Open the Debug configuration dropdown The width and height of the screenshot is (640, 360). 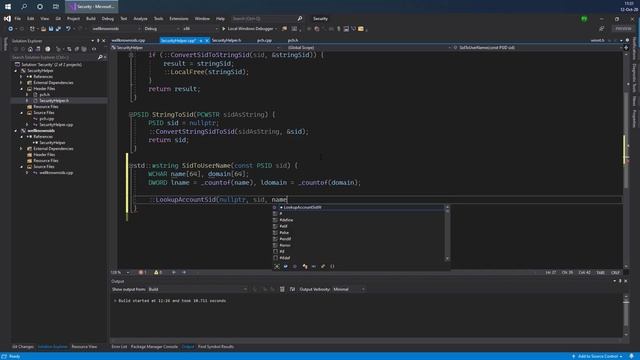[x=162, y=29]
